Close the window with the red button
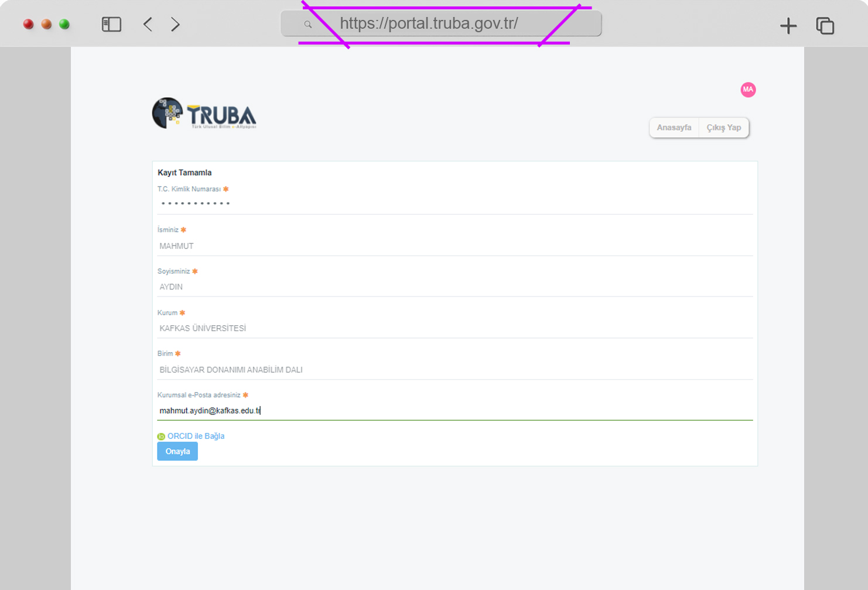 [28, 24]
